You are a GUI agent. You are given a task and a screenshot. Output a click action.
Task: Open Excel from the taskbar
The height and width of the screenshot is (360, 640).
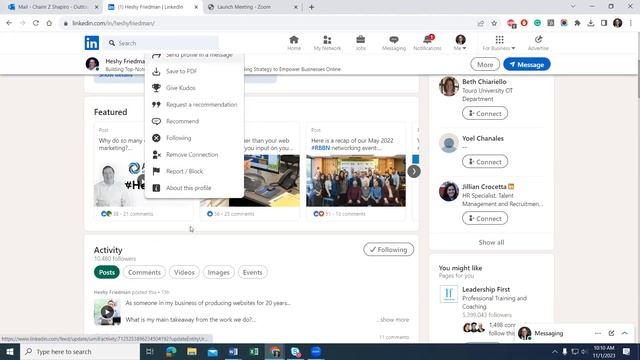click(x=254, y=351)
